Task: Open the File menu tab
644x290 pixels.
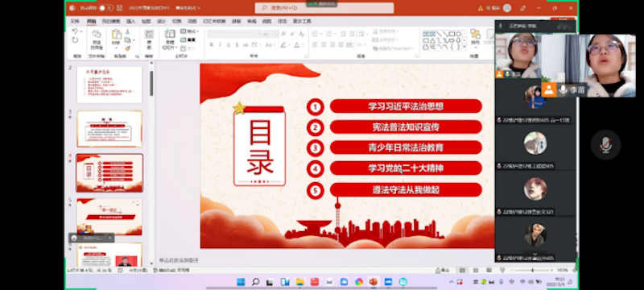Action: pyautogui.click(x=74, y=21)
